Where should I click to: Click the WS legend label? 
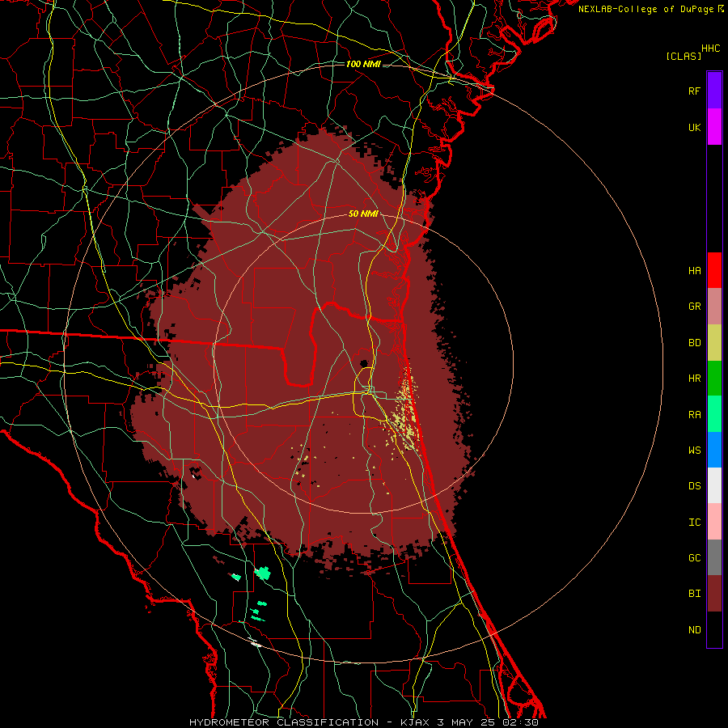click(694, 451)
